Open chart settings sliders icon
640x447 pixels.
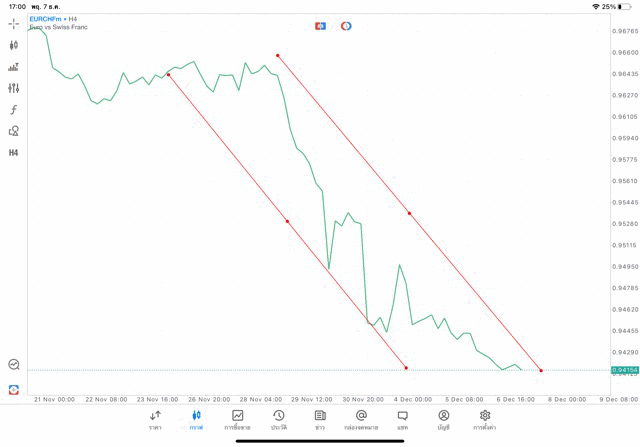[14, 89]
